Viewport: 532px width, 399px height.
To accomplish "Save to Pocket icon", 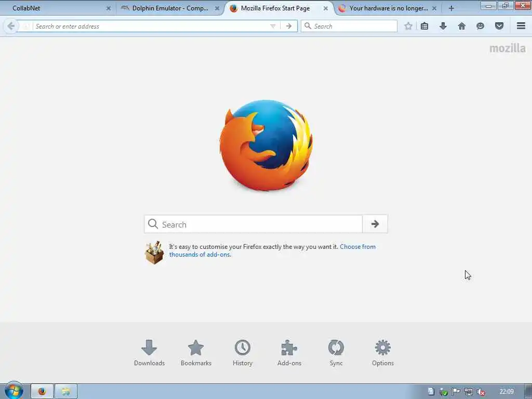I will tap(499, 26).
